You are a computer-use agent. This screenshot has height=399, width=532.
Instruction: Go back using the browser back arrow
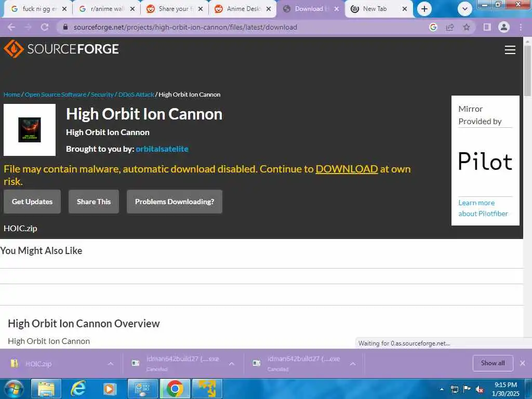point(11,27)
